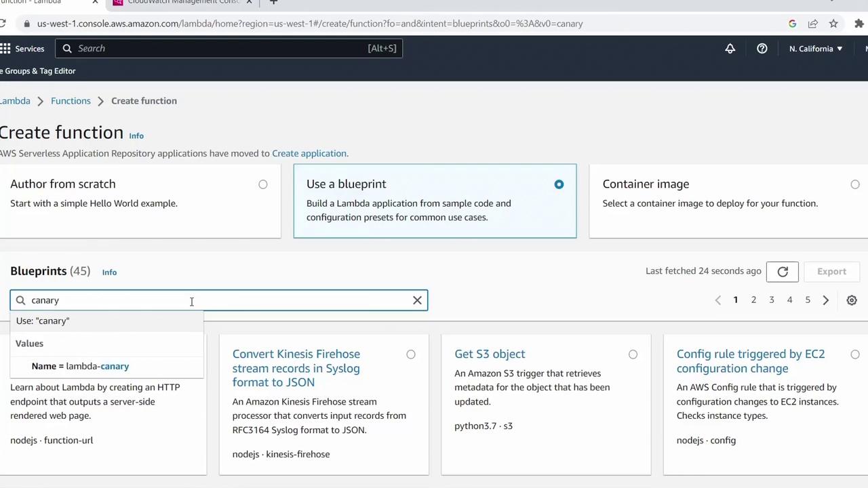Close the Lambda function tab
868x488 pixels.
(x=95, y=2)
